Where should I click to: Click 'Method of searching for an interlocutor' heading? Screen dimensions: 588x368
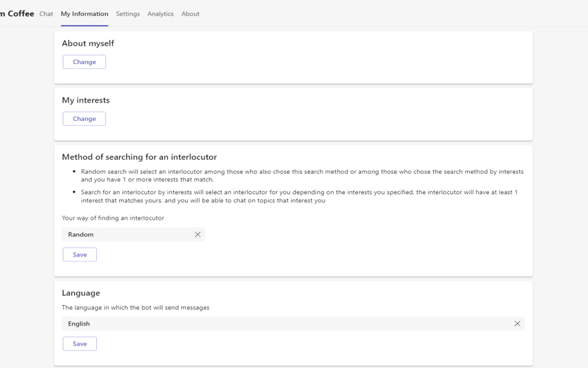[x=140, y=157]
